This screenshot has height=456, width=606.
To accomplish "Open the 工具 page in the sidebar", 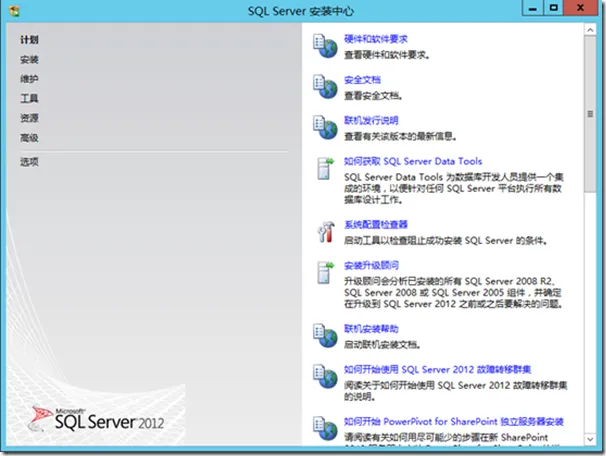I will tap(29, 99).
